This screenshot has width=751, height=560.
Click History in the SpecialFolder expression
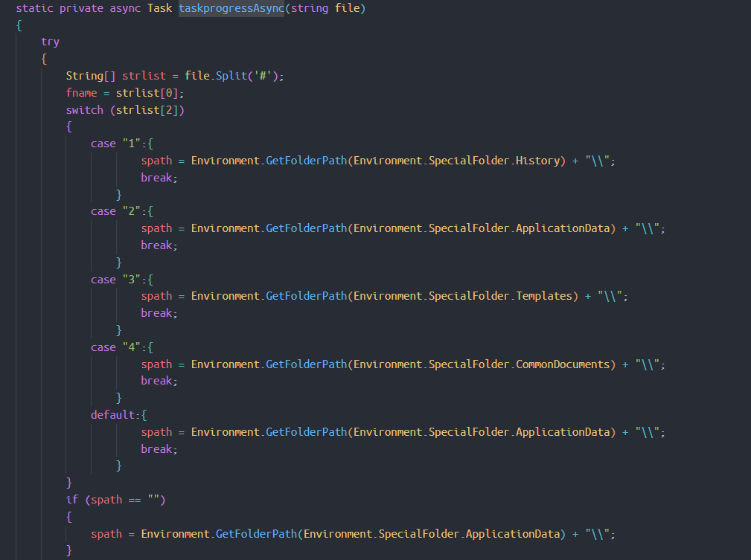point(537,161)
